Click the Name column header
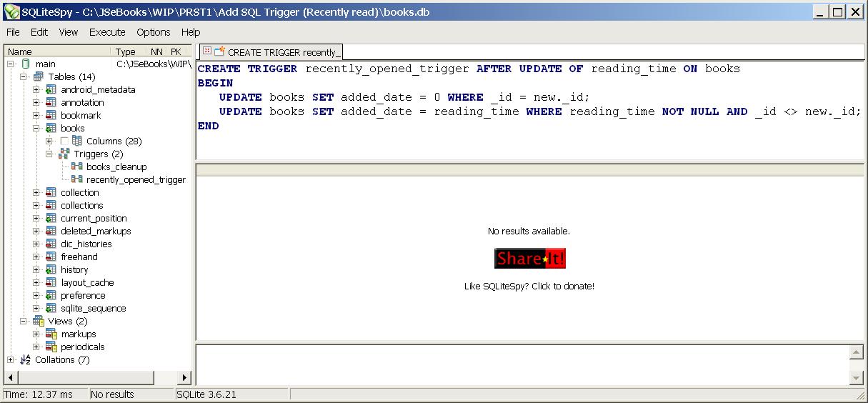The image size is (868, 403). click(x=57, y=51)
